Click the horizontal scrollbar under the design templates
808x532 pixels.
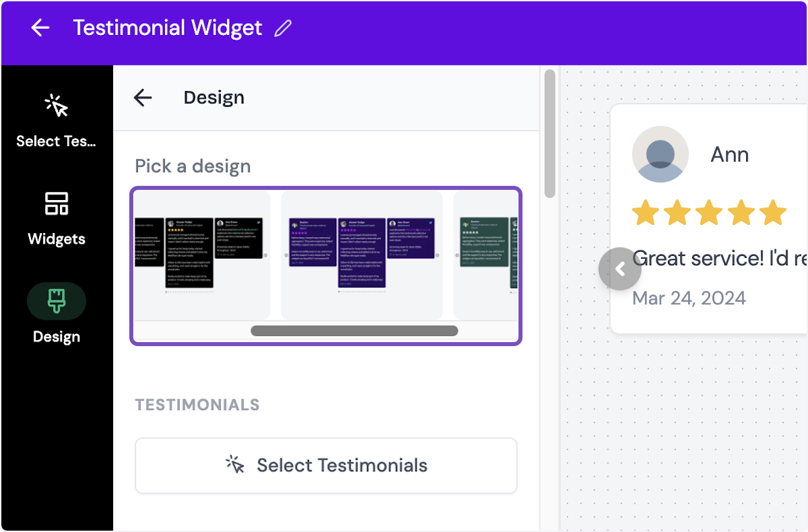[353, 331]
